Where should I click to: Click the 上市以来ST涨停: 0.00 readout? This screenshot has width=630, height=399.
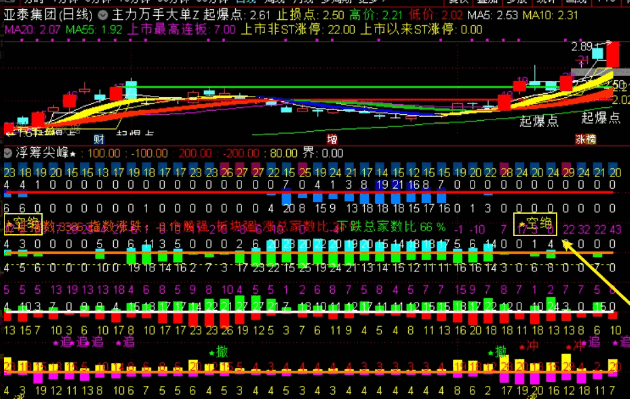(421, 30)
